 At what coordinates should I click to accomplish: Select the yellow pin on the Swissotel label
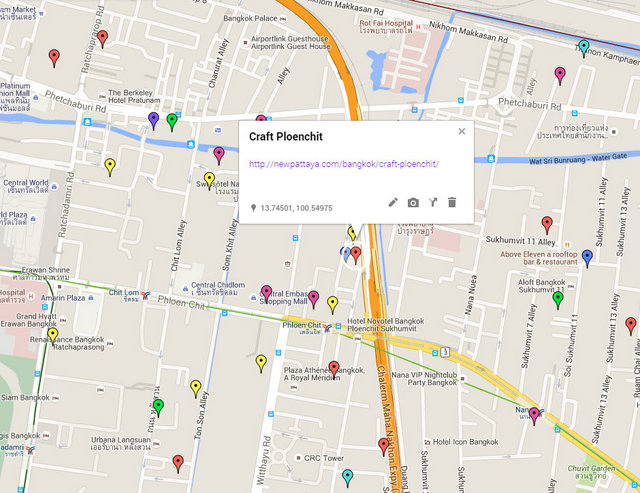pos(209,181)
